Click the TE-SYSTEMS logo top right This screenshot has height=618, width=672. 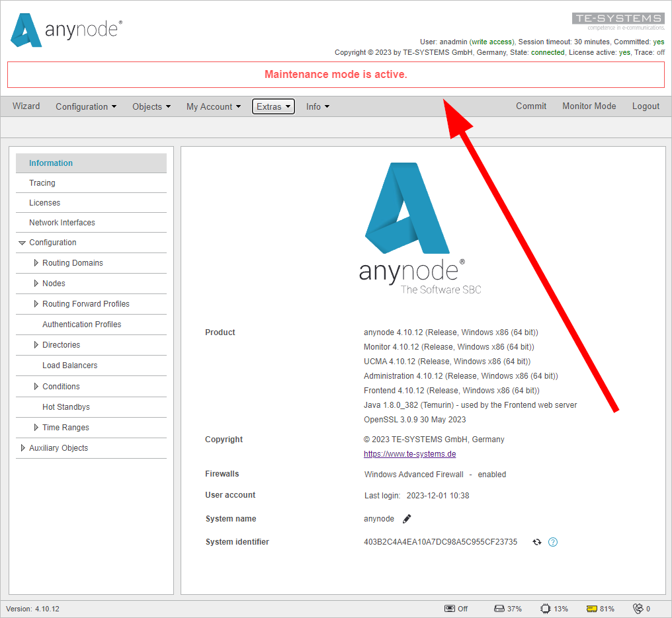(x=617, y=18)
